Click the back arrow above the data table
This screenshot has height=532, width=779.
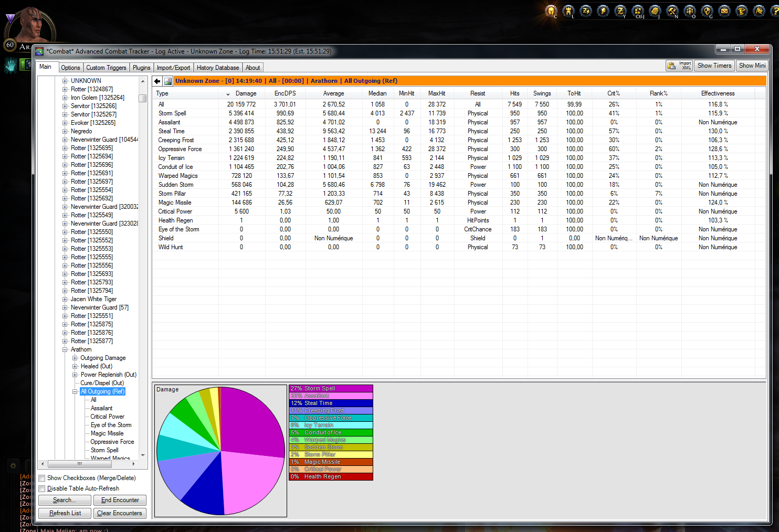coord(156,81)
